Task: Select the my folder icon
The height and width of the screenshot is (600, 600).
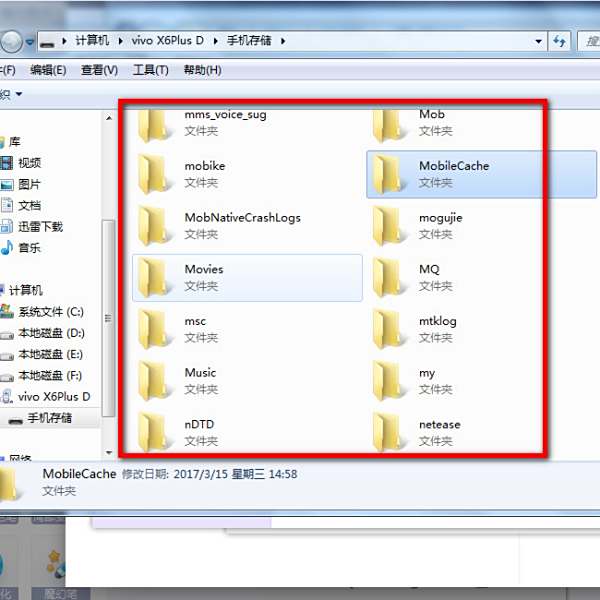Action: point(389,381)
